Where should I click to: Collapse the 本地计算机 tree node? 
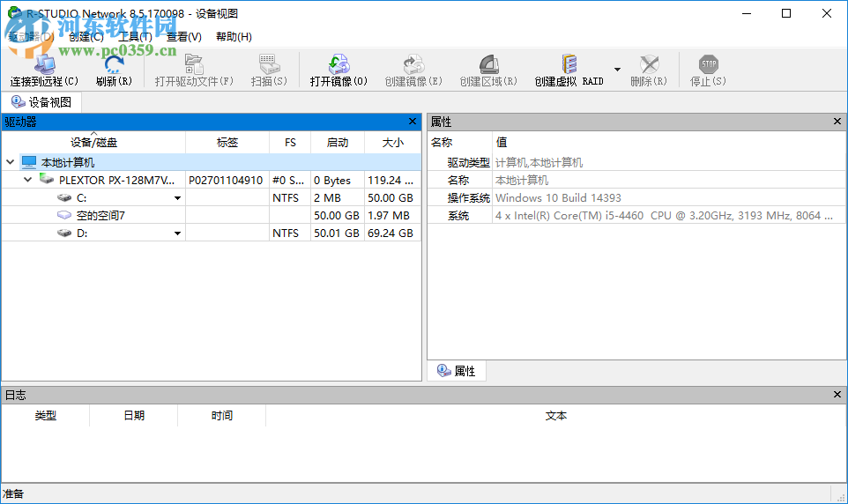(x=10, y=162)
